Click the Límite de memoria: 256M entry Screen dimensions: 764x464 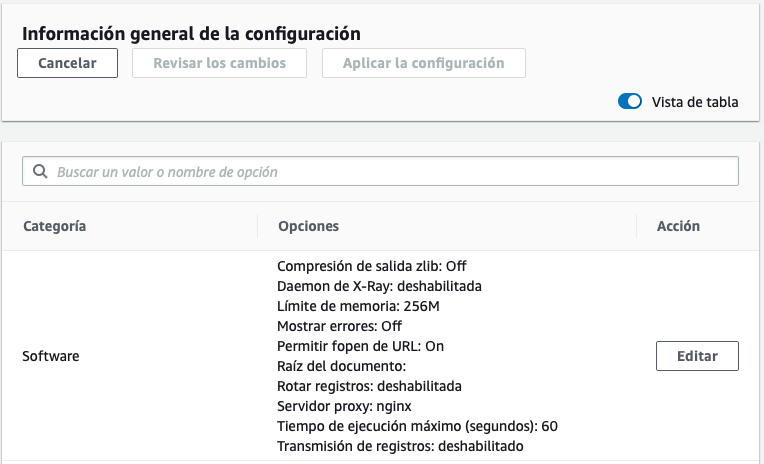pyautogui.click(x=358, y=306)
